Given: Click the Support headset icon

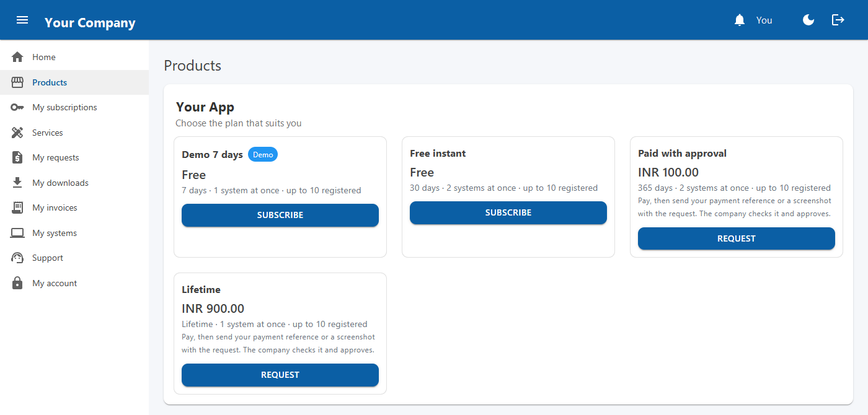Looking at the screenshot, I should click(x=17, y=258).
